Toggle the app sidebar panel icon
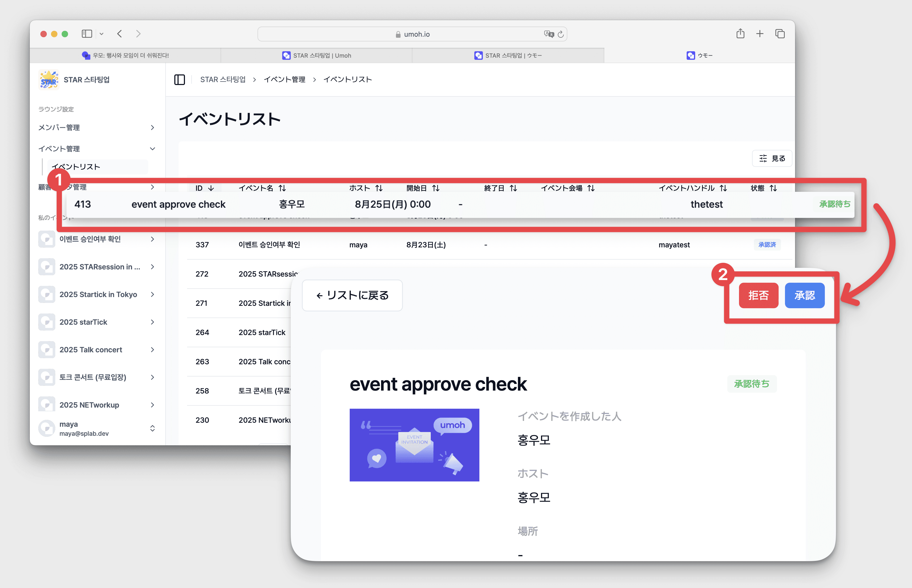912x588 pixels. (x=179, y=79)
